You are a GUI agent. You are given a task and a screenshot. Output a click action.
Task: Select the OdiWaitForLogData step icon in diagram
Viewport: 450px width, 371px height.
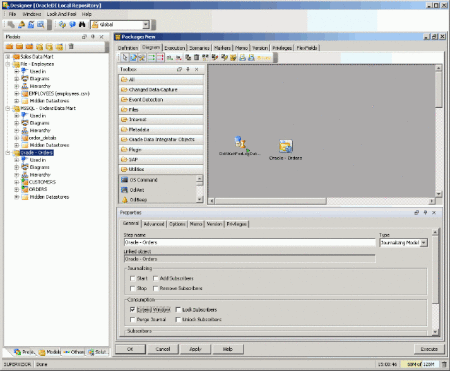240,142
